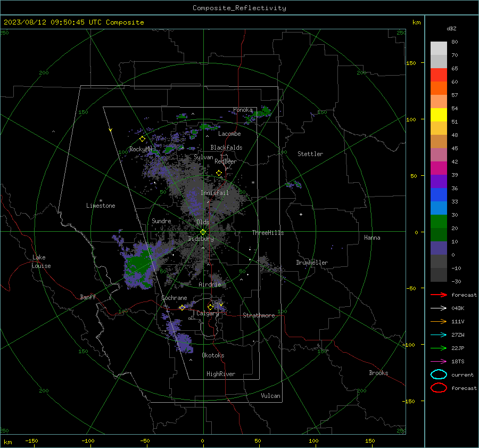
Task: Click the Lake Louise label
Action: [41, 262]
